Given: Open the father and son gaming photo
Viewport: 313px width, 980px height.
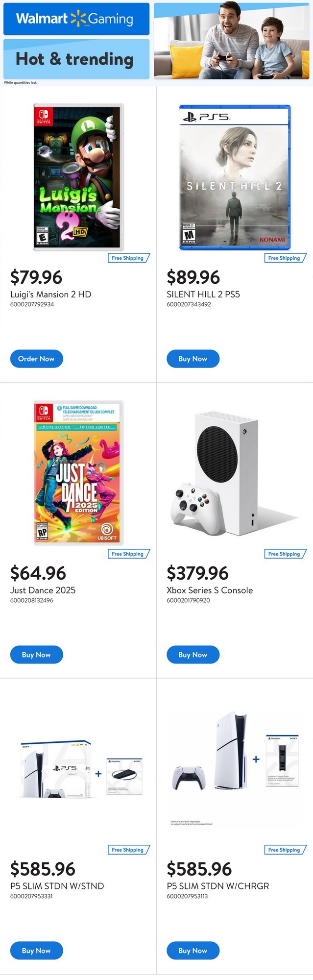Looking at the screenshot, I should click(232, 41).
